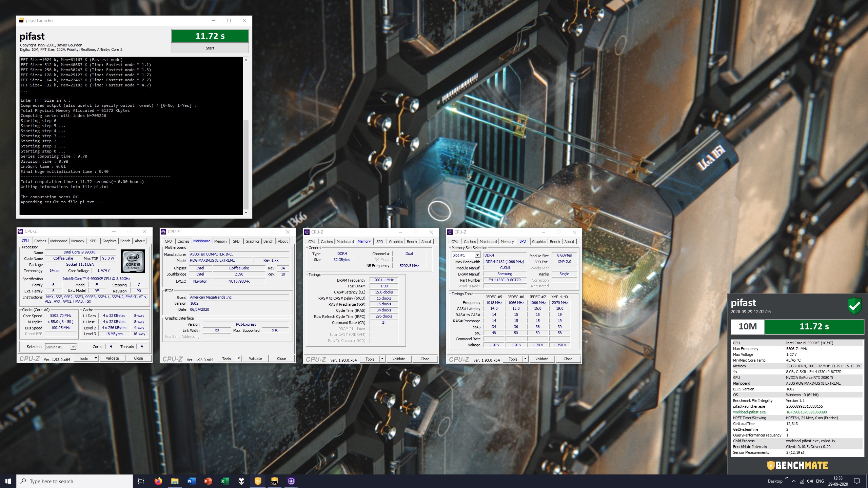
Task: Click the pifast Launcher title bar icon
Action: [x=21, y=21]
